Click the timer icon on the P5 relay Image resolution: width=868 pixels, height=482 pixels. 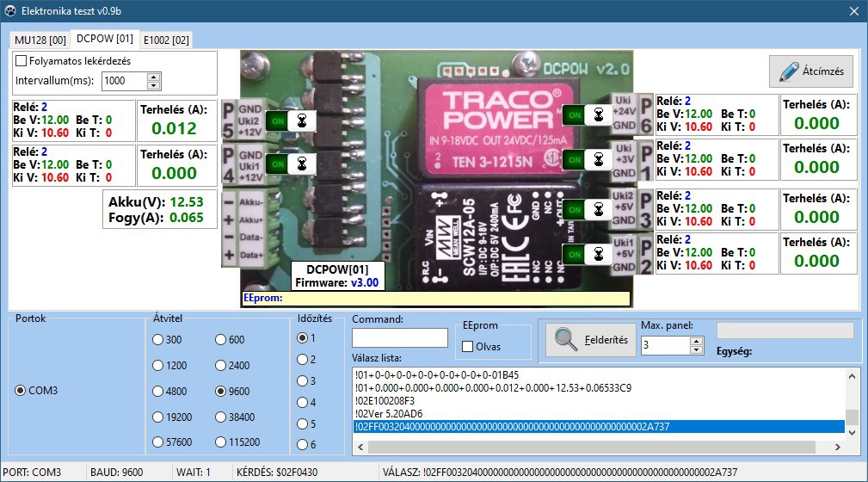302,121
